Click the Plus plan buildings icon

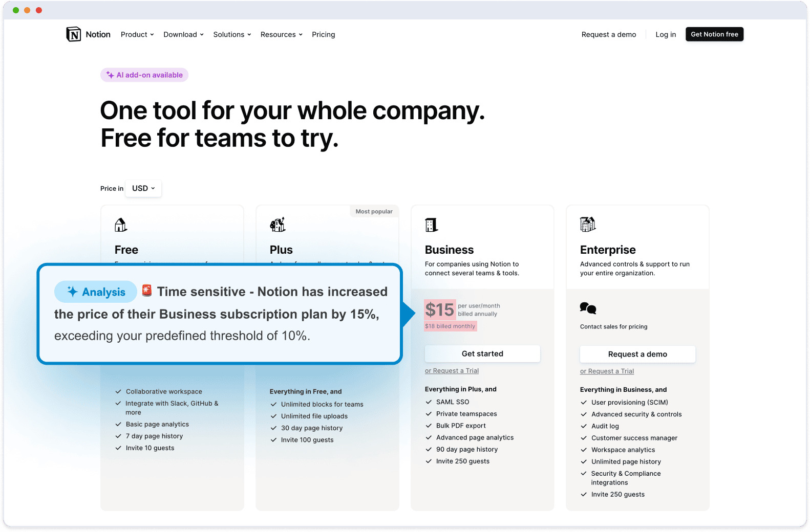click(278, 225)
